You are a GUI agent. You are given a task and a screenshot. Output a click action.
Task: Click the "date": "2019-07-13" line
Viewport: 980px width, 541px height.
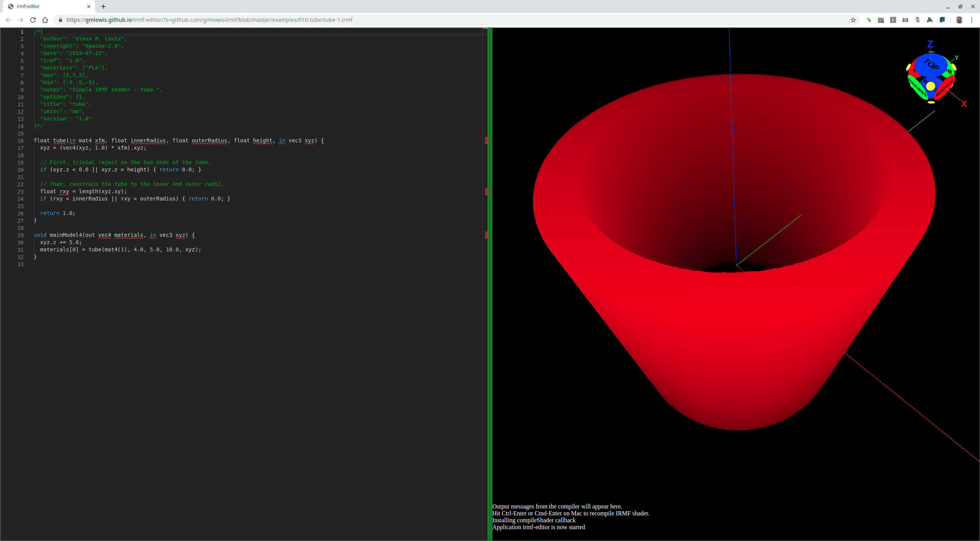pos(73,53)
